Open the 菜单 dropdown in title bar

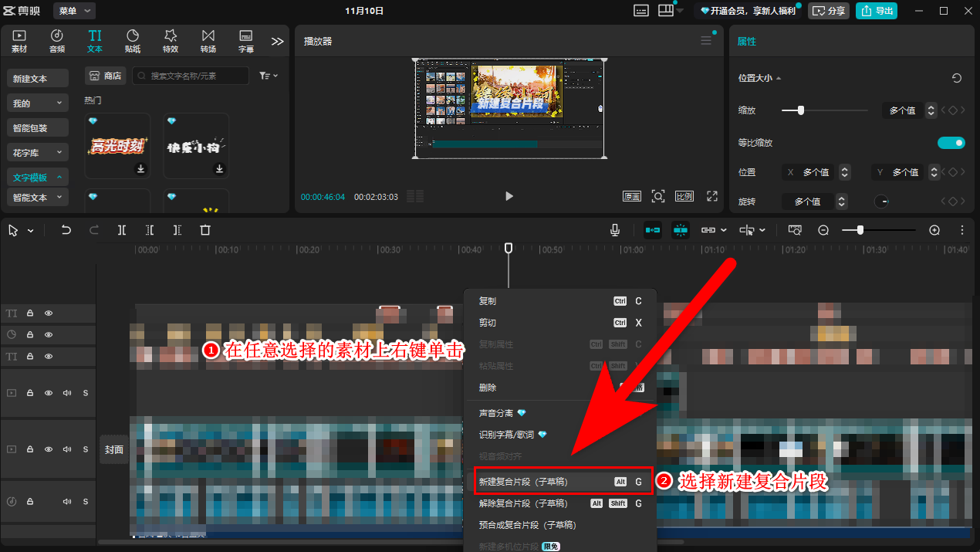[74, 11]
